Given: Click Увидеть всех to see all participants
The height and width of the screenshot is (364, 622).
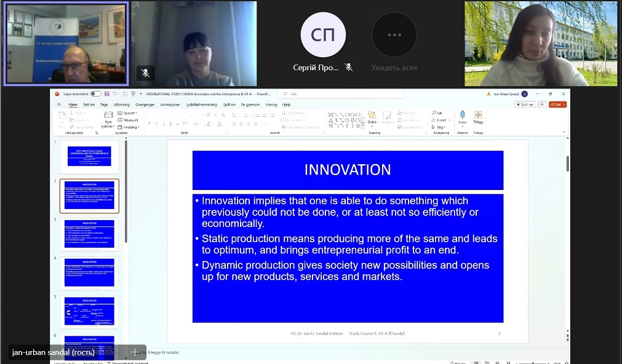Looking at the screenshot, I should [x=394, y=68].
